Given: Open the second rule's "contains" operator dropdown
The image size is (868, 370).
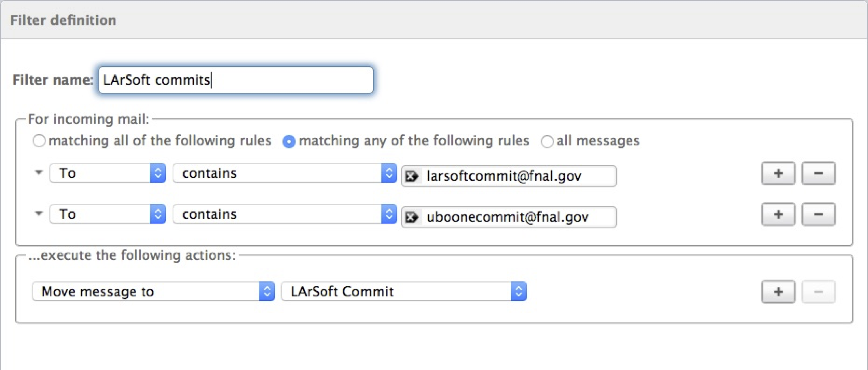Looking at the screenshot, I should [285, 214].
